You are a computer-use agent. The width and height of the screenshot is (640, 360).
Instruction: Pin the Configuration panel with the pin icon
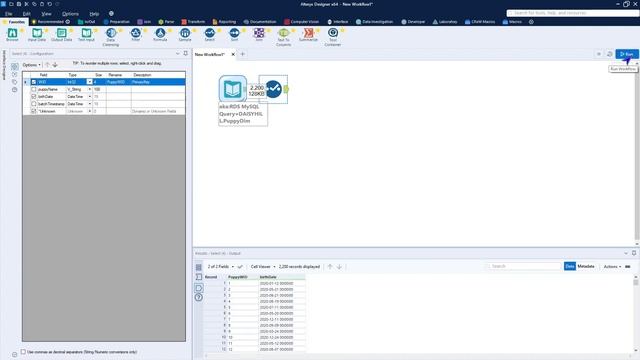186,53
